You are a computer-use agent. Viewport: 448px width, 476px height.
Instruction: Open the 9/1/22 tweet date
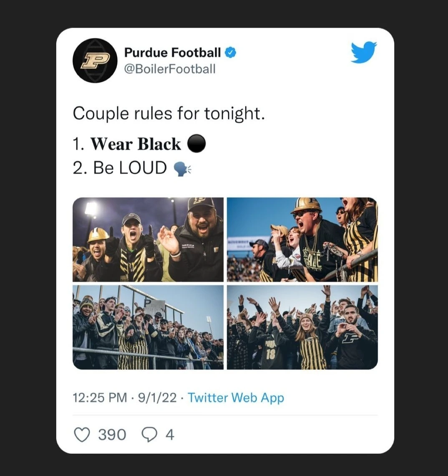click(157, 398)
